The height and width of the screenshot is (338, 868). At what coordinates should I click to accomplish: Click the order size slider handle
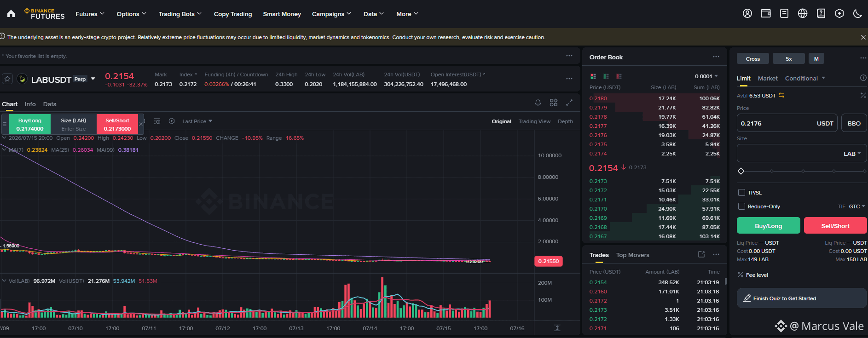(x=741, y=171)
